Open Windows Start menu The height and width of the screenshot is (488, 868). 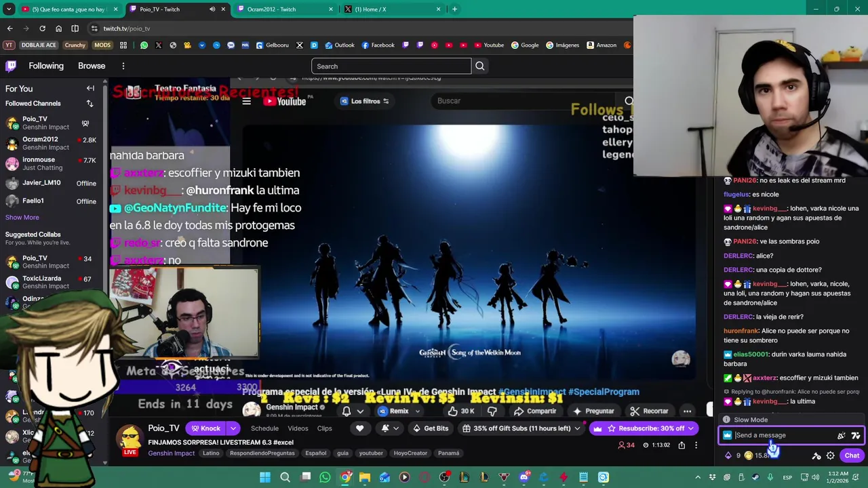pyautogui.click(x=265, y=477)
